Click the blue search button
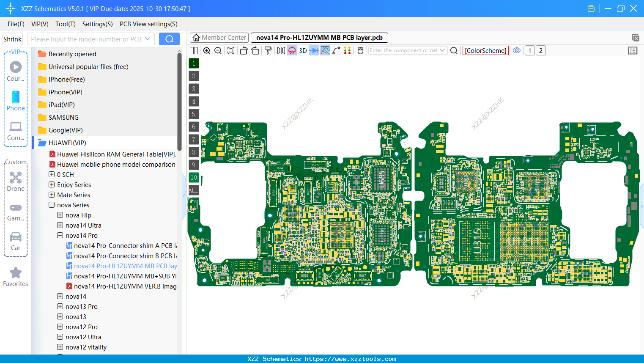The width and height of the screenshot is (644, 363). tap(169, 39)
